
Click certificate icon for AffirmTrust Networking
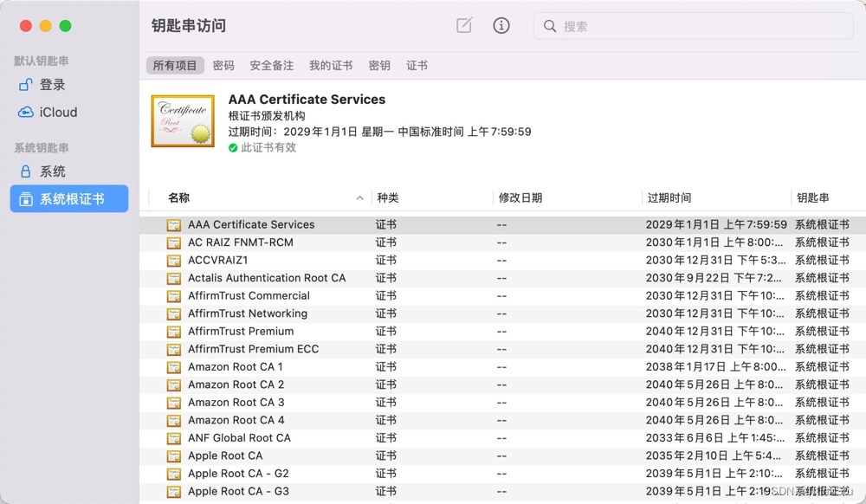[174, 313]
